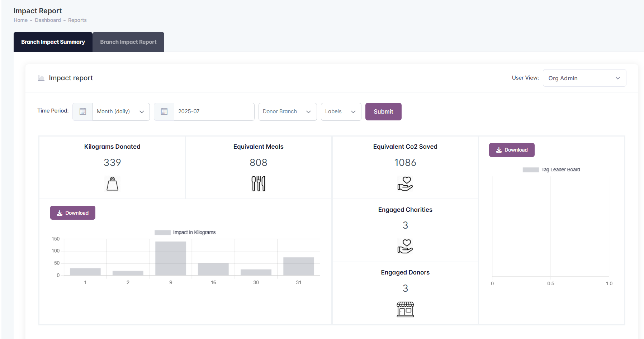Toggle the Tag Leader Board legend entry
Viewport: 644px width, 339px height.
(x=551, y=170)
